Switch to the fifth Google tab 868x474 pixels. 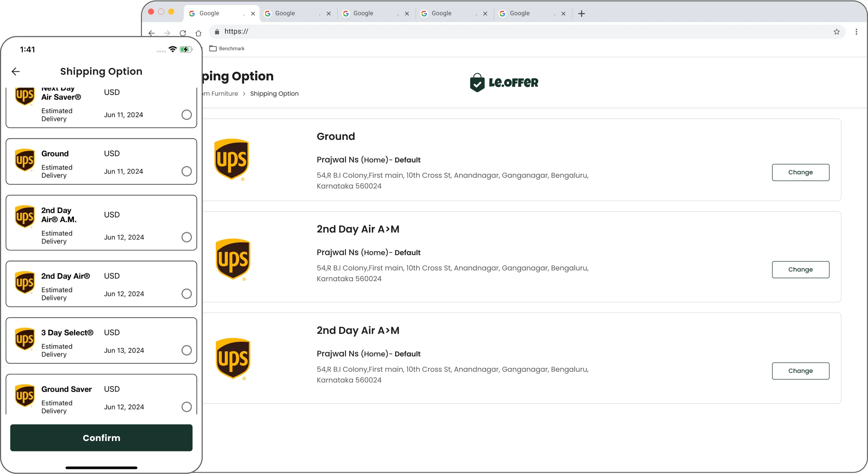[532, 13]
